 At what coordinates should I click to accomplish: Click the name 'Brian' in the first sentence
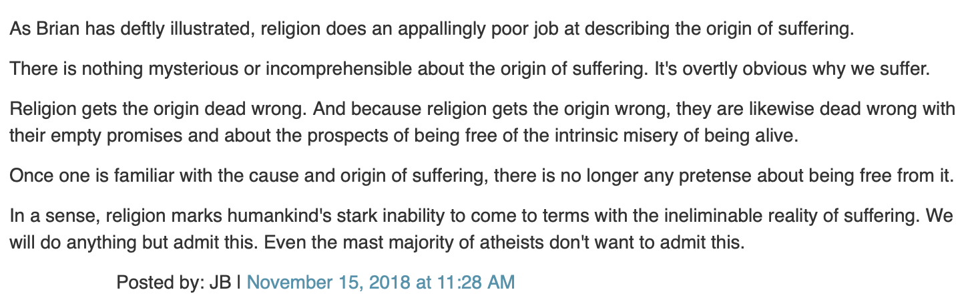(x=54, y=30)
